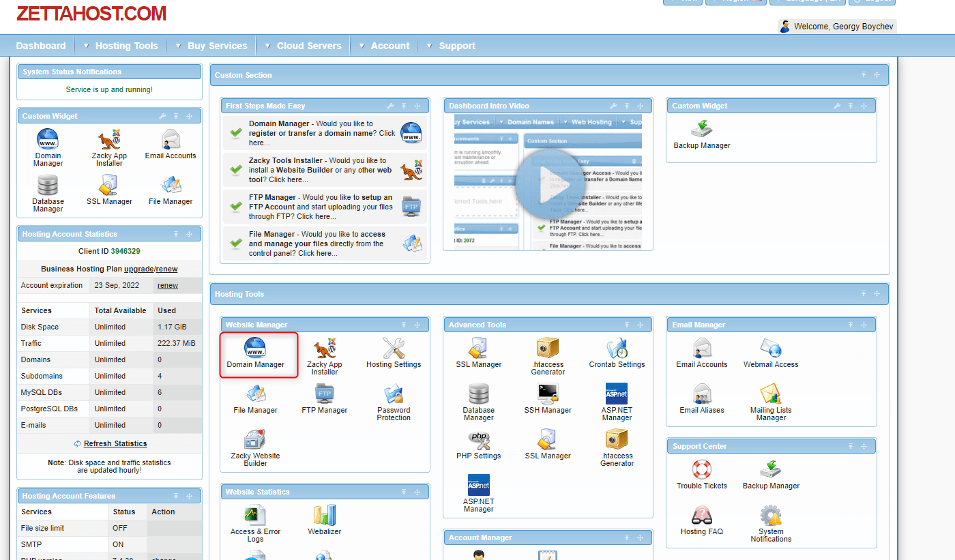This screenshot has width=955, height=560.
Task: Open File Manager in Website Manager panel
Action: [x=255, y=399]
